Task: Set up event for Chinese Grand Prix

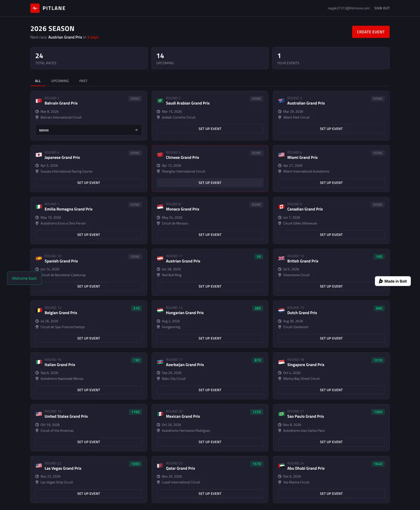Action: (210, 183)
